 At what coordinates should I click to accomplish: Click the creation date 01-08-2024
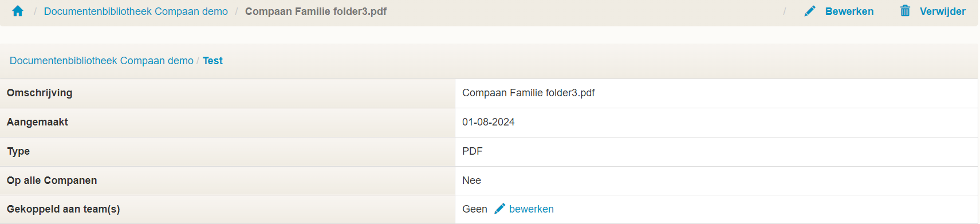(489, 122)
